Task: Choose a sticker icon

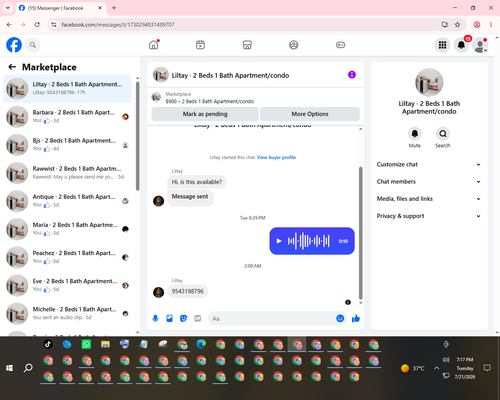Action: click(x=183, y=318)
